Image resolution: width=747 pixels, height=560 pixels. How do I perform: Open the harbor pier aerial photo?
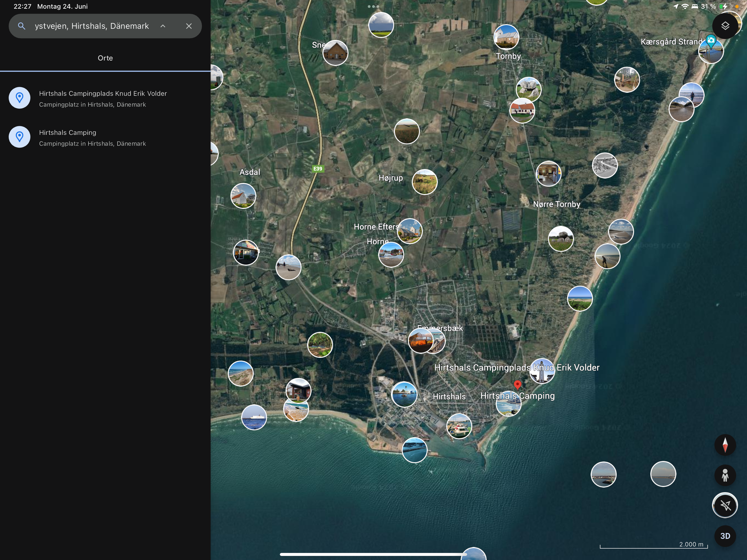pyautogui.click(x=415, y=450)
